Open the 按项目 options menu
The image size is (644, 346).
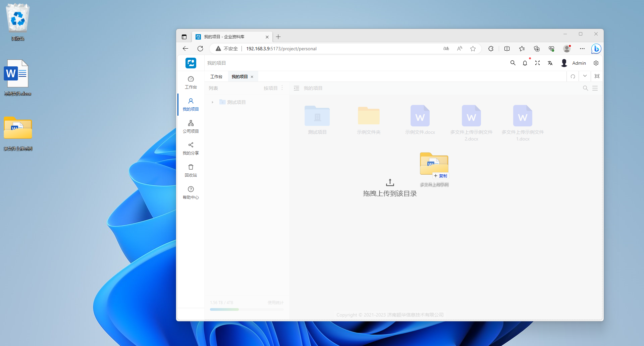(282, 88)
